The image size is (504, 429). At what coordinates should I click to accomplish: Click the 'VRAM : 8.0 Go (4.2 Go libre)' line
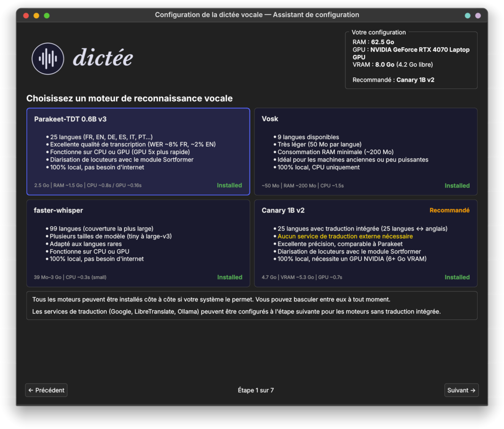393,65
